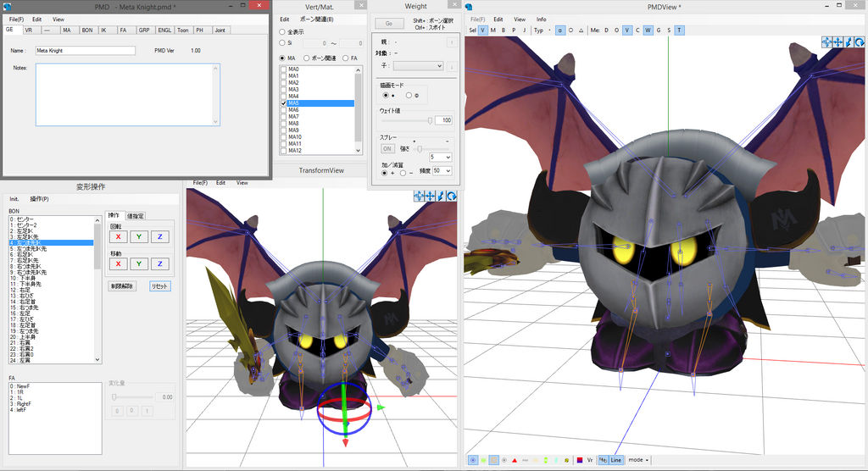Toggle M selection in PMDView Sel toolbar

493,30
